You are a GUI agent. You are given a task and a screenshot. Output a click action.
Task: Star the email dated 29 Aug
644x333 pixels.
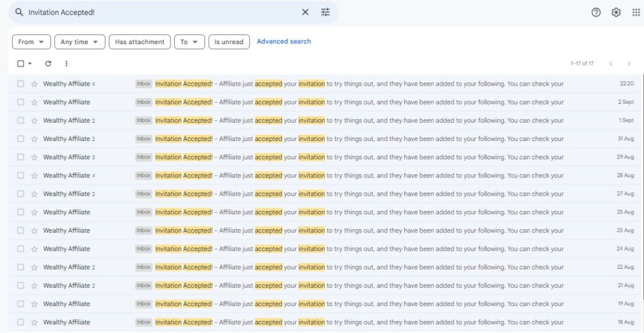click(35, 157)
